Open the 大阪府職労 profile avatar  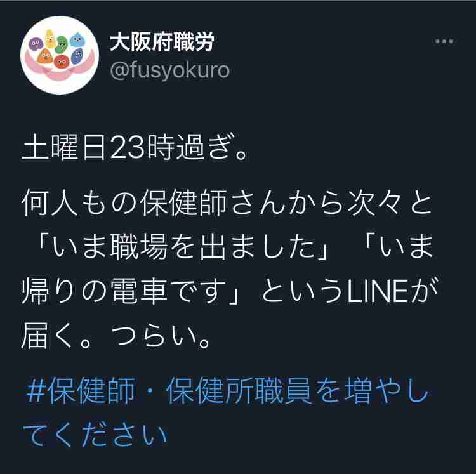coord(60,55)
